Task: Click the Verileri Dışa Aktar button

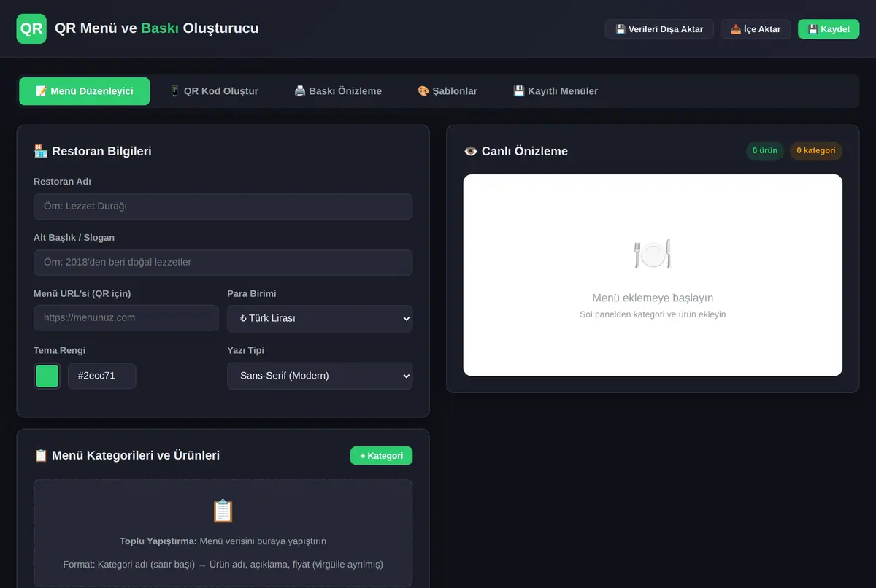Action: click(659, 29)
